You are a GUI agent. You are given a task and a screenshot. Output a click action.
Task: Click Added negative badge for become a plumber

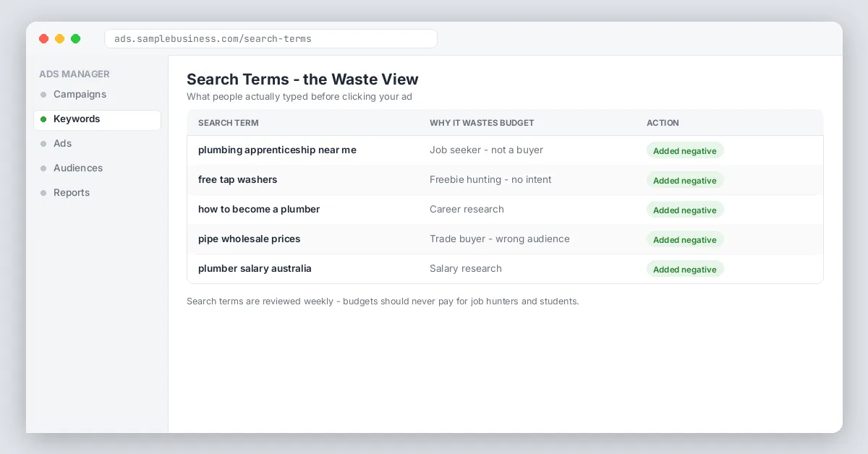click(685, 210)
